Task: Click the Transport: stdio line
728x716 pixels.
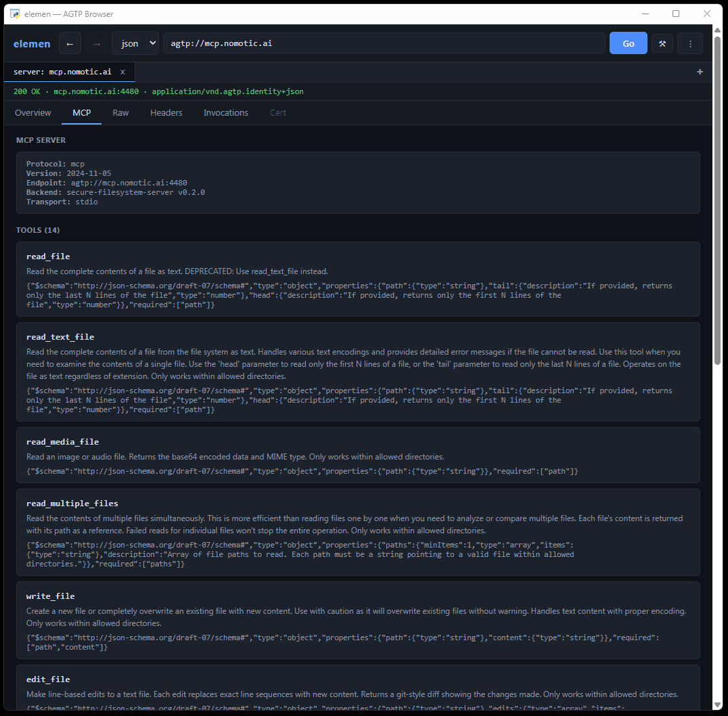Action: pos(62,202)
